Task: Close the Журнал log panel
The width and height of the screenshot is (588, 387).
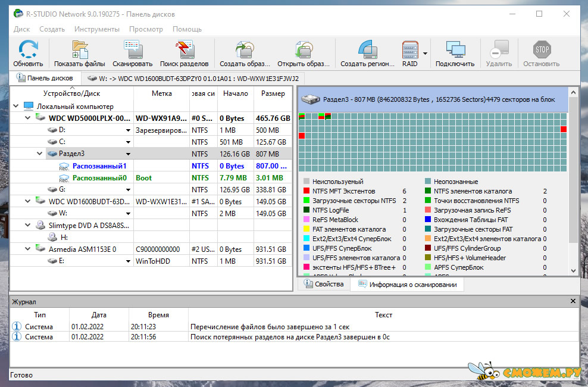Action: pos(573,301)
